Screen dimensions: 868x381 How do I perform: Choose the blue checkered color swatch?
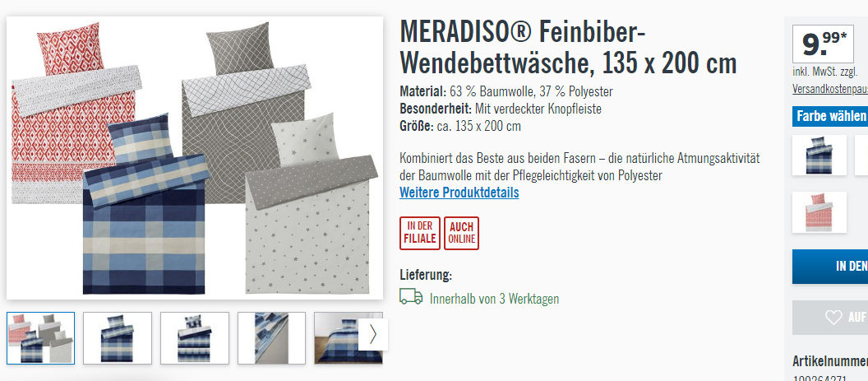820,156
